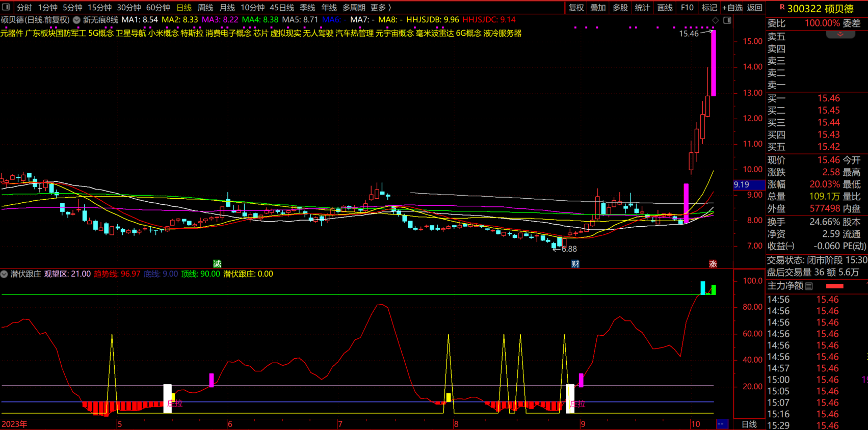Click the R margin-trading icon by 300322
The width and height of the screenshot is (868, 430).
tap(782, 7)
